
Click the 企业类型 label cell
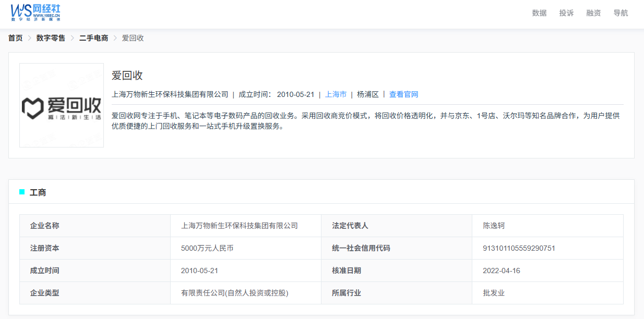click(95, 293)
